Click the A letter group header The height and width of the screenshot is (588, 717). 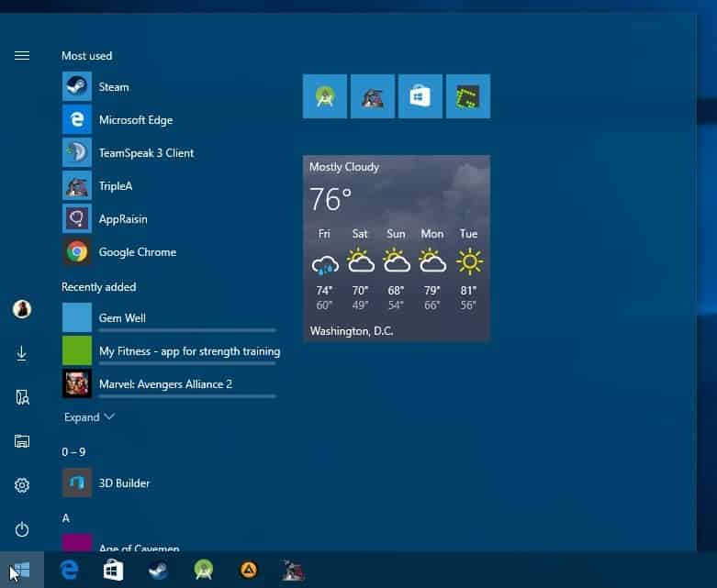pos(66,518)
